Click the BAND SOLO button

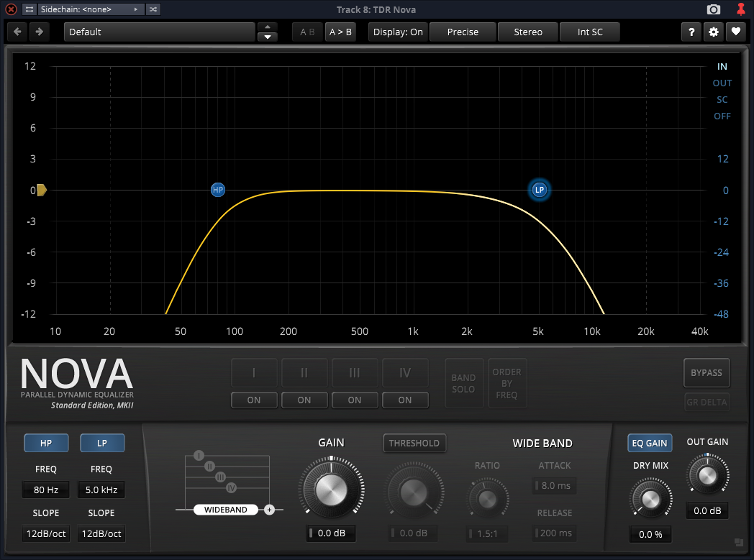pos(463,383)
